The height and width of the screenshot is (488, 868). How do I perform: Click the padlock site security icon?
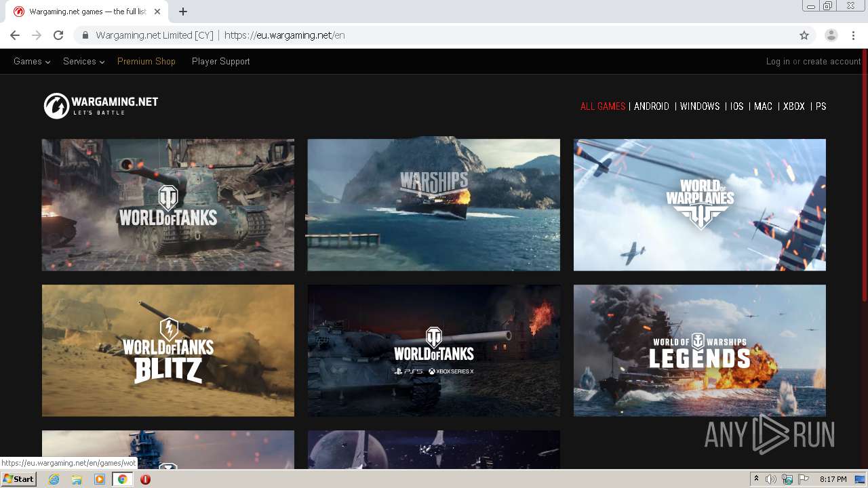click(85, 35)
